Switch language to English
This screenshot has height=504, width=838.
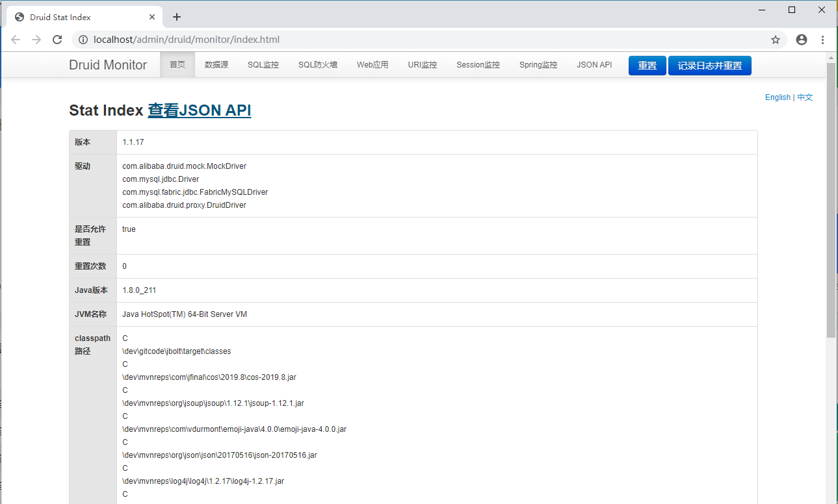(x=778, y=97)
